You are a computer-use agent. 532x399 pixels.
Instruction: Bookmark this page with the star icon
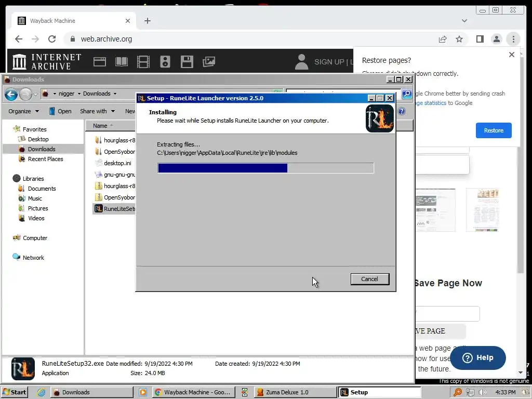[459, 39]
